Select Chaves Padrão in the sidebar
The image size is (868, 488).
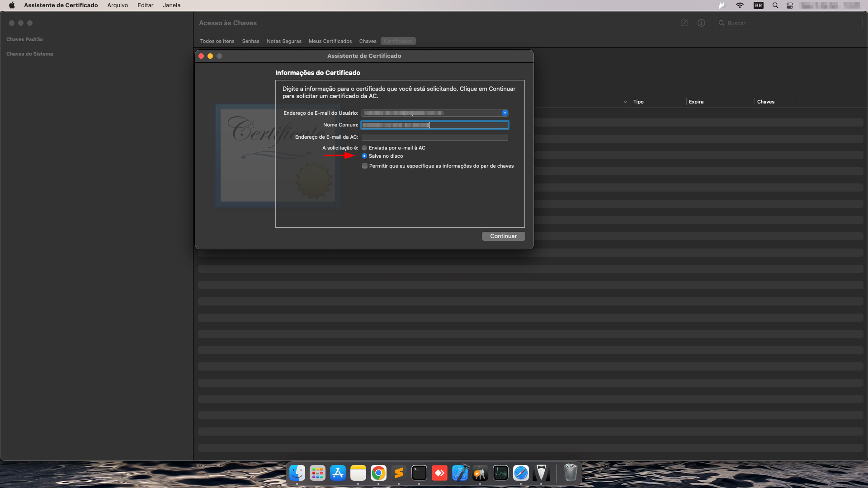24,39
